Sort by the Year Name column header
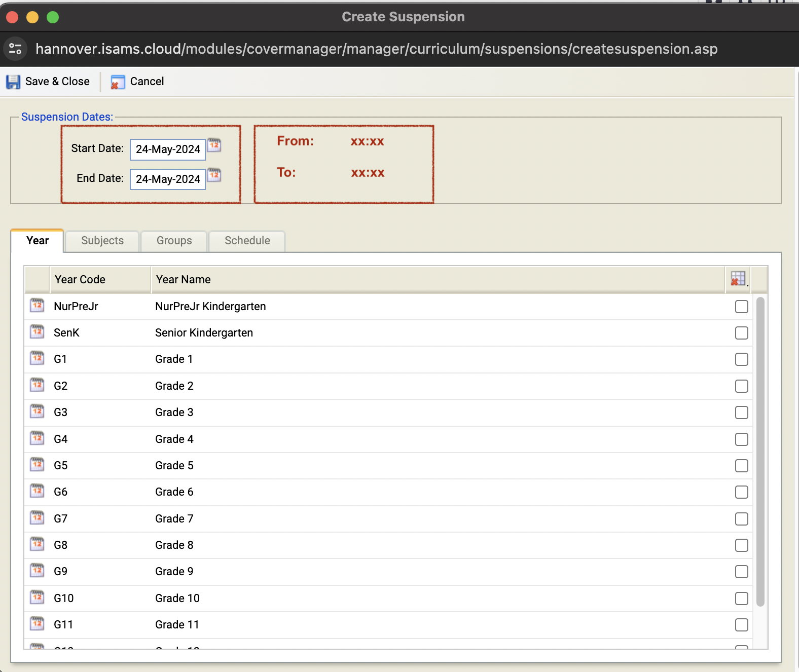This screenshot has width=799, height=672. 183,280
